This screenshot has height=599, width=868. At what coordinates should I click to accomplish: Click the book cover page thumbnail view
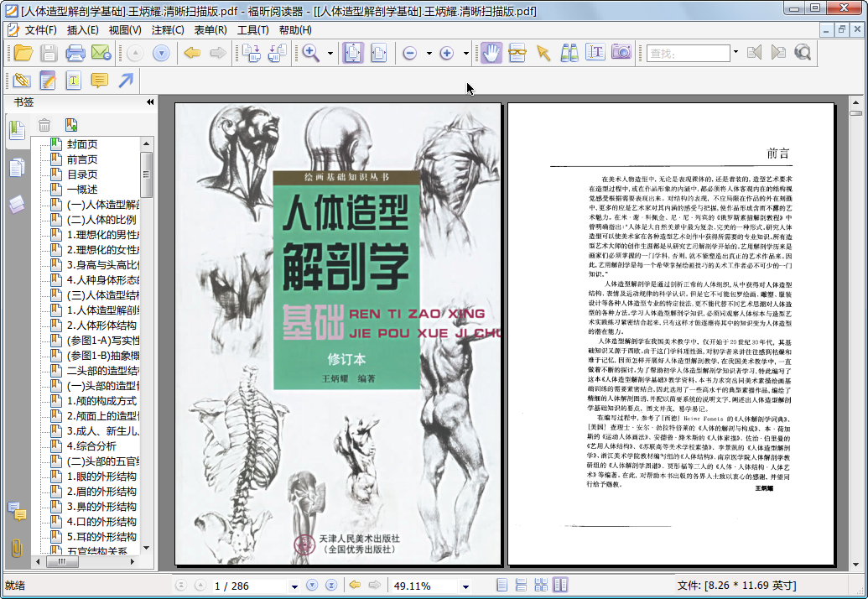click(338, 334)
